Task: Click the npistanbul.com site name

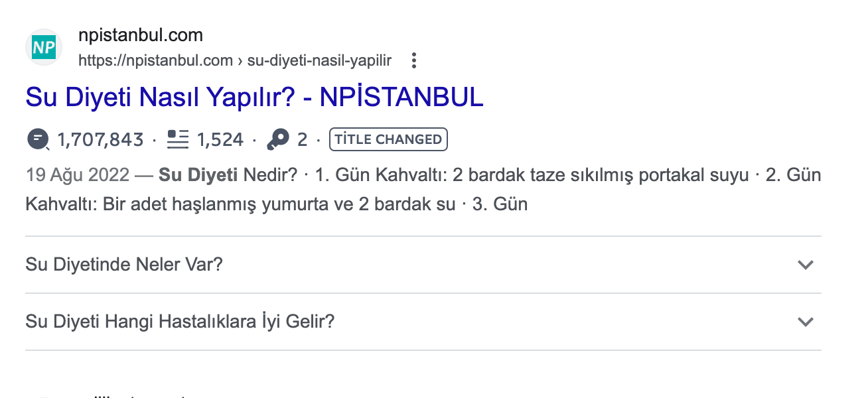Action: (141, 34)
